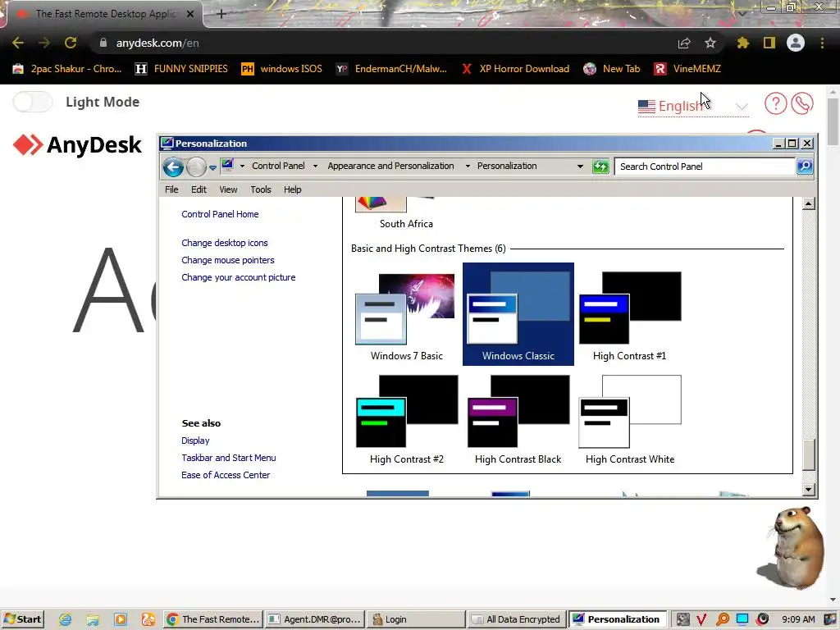Expand the arrow after Control Panel breadcrumb
The image size is (840, 630).
point(315,166)
